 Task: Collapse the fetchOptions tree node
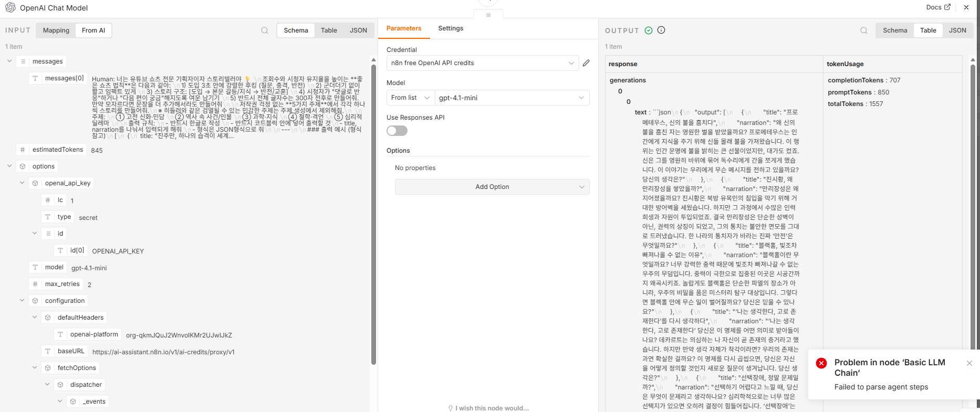(35, 367)
